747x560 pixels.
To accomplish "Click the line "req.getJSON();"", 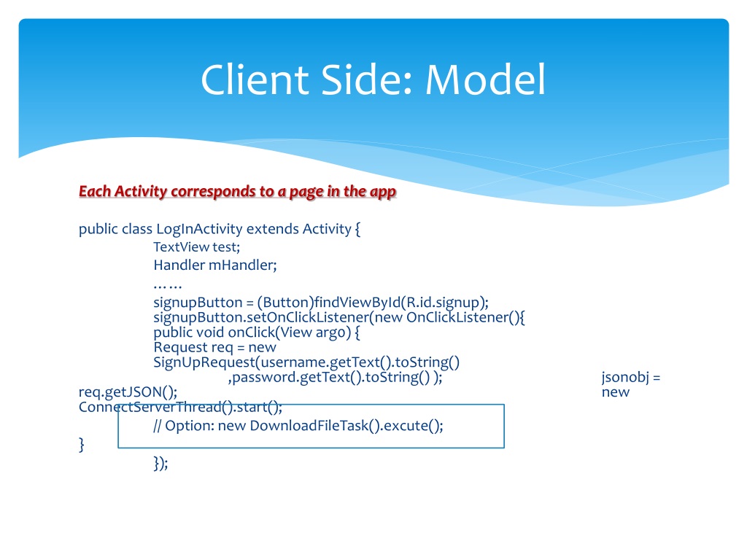I will tap(128, 392).
